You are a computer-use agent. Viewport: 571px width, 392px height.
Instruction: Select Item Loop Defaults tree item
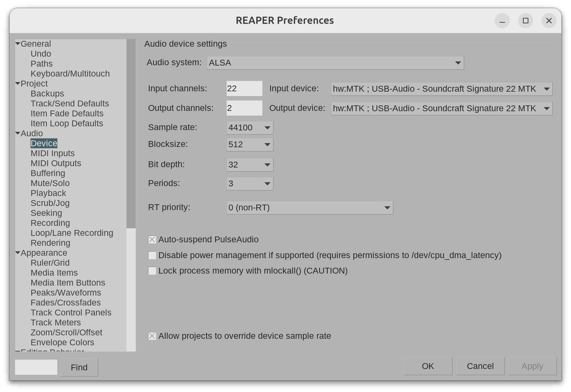click(67, 124)
